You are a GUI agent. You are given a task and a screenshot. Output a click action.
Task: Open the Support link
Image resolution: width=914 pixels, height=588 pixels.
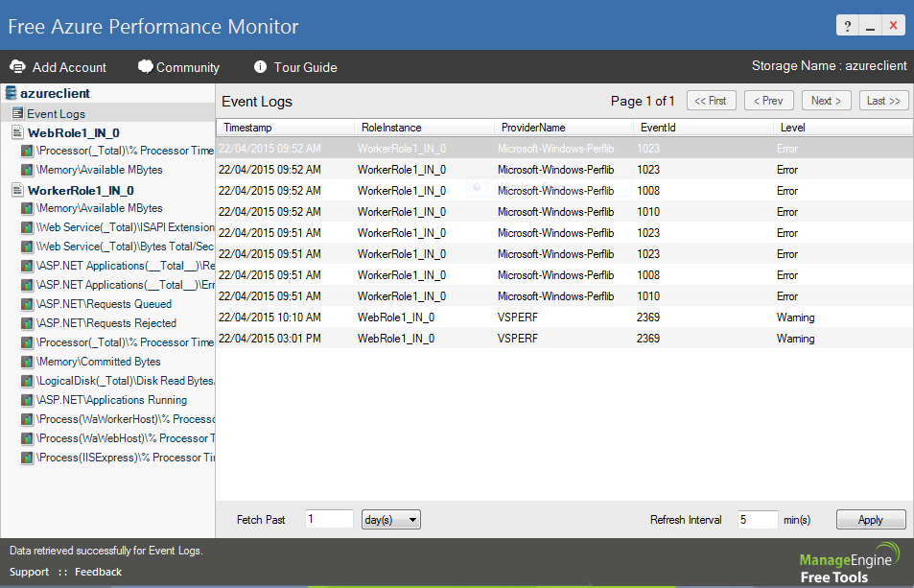(x=29, y=572)
